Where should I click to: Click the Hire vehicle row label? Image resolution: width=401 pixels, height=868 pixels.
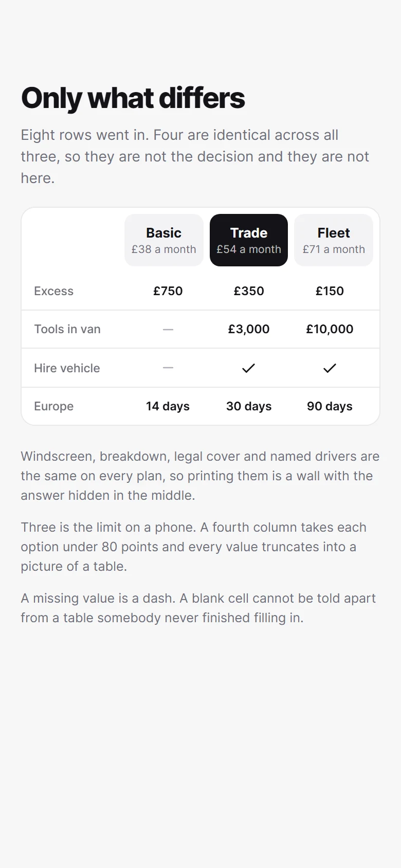pyautogui.click(x=67, y=368)
